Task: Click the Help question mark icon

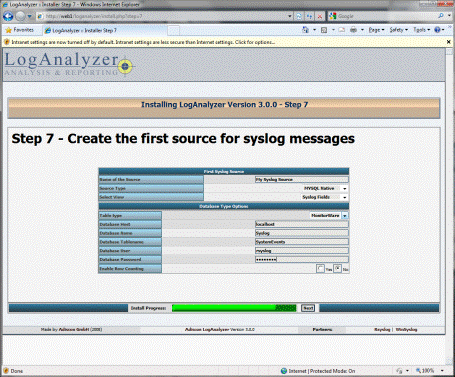Action: (437, 30)
